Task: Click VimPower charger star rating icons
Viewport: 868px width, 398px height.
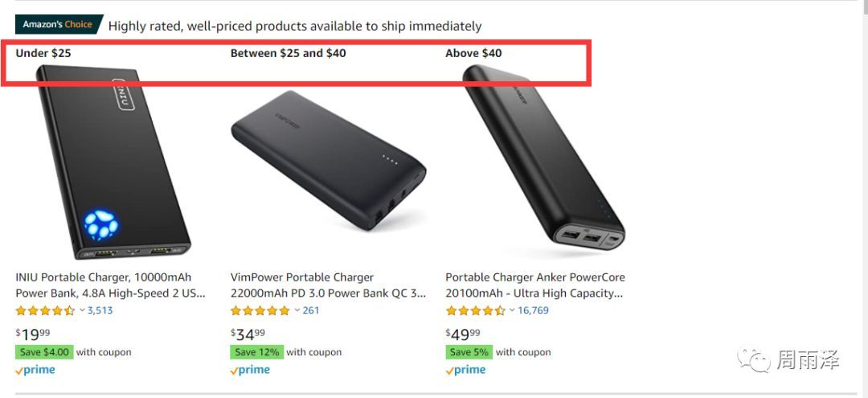Action: [x=260, y=311]
